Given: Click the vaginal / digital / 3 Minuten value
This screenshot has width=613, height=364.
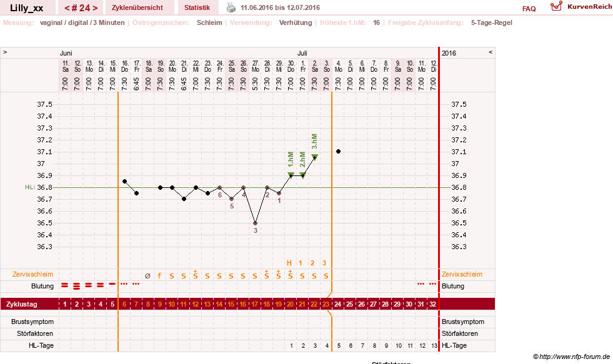Looking at the screenshot, I should click(82, 22).
